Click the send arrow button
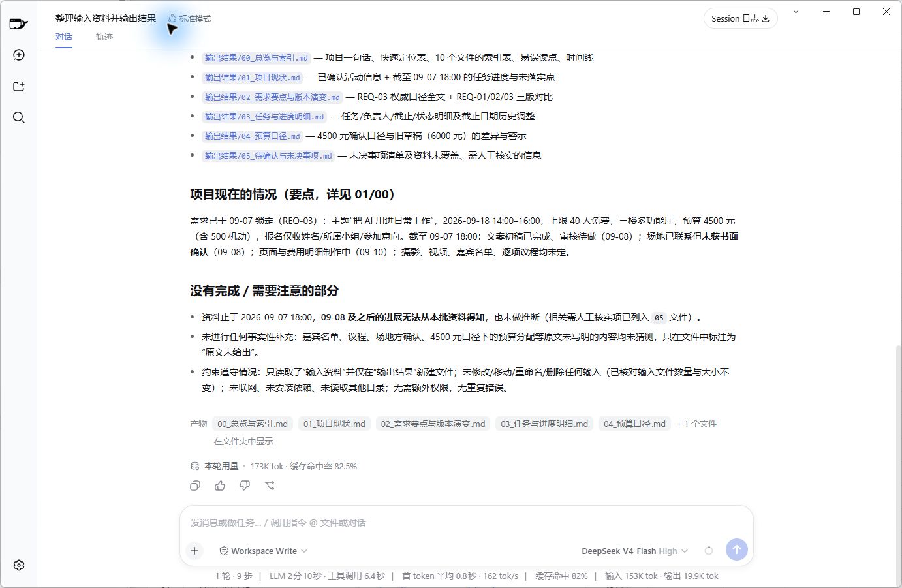The image size is (902, 588). pyautogui.click(x=737, y=549)
